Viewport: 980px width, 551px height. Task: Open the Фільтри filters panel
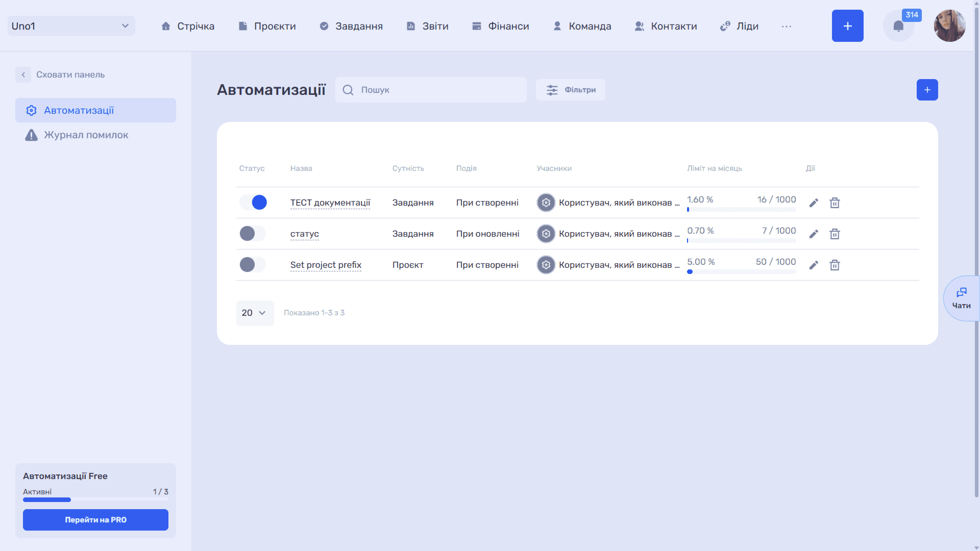tap(570, 90)
